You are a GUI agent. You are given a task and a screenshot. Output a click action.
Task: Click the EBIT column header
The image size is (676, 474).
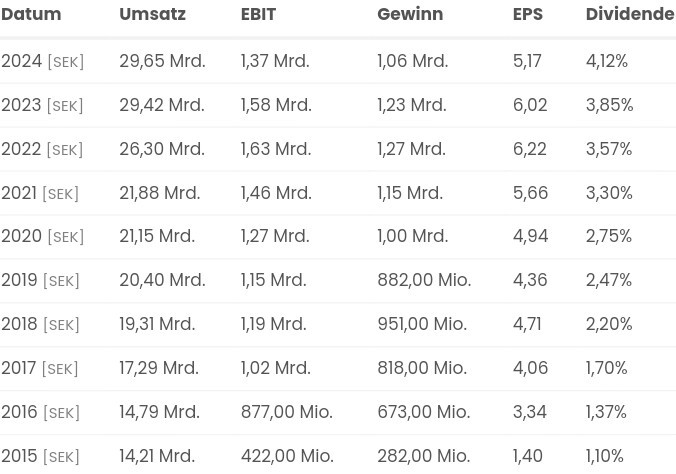click(x=259, y=14)
